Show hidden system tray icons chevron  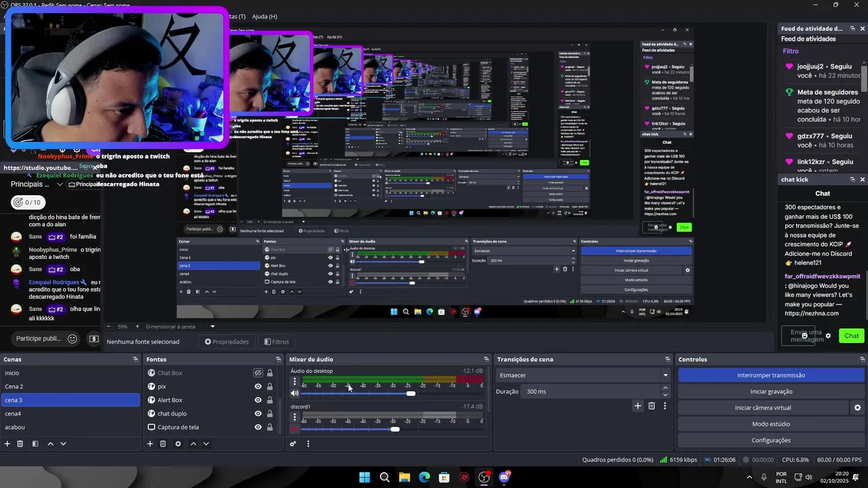[x=749, y=477]
